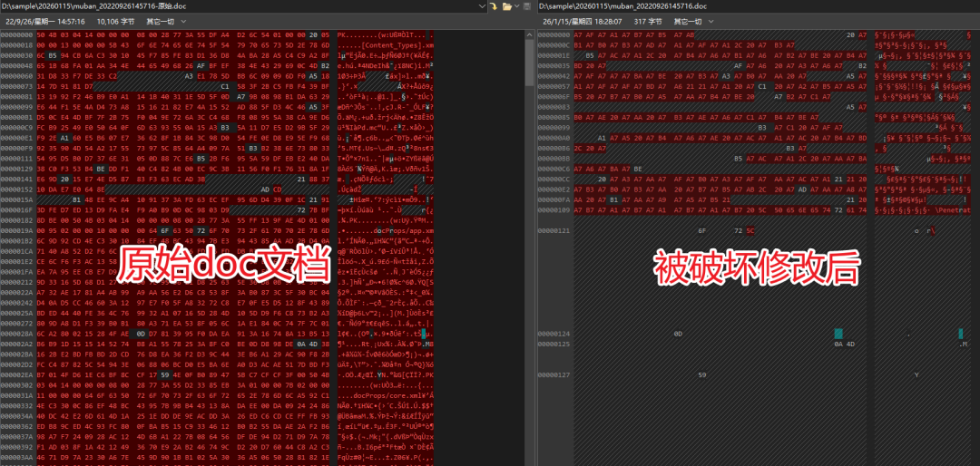
Task: Select offset 00000000 in the left hex pane
Action: click(16, 34)
